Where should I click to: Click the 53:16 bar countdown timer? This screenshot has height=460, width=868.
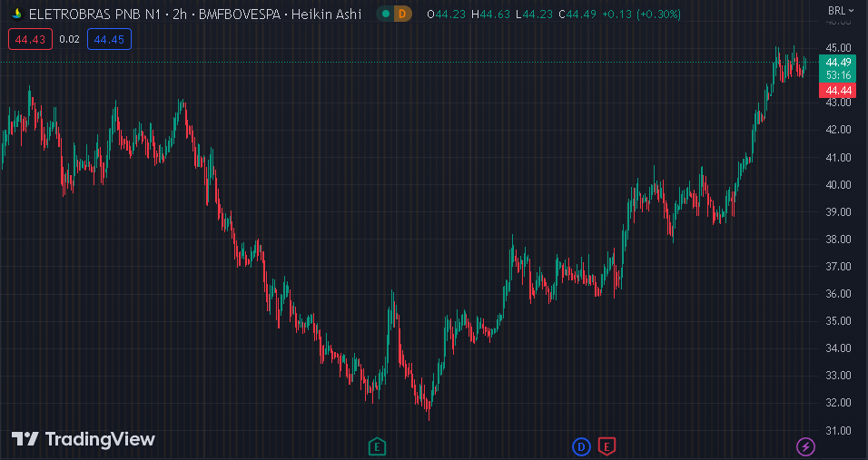click(x=838, y=75)
